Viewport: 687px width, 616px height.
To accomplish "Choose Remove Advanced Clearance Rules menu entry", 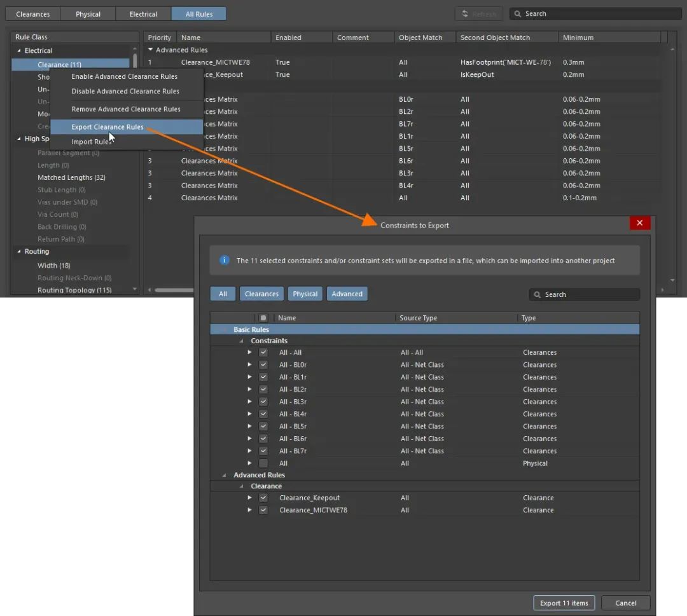I will click(127, 109).
